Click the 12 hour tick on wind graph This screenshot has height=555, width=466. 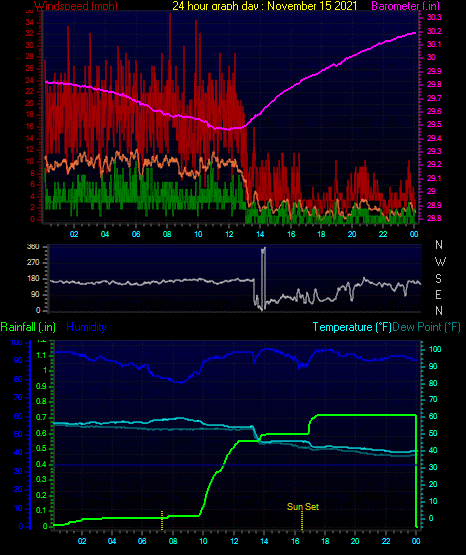coord(229,234)
